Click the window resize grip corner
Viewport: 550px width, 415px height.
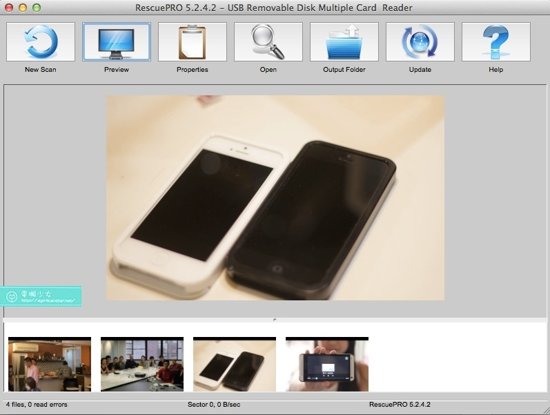pyautogui.click(x=545, y=410)
